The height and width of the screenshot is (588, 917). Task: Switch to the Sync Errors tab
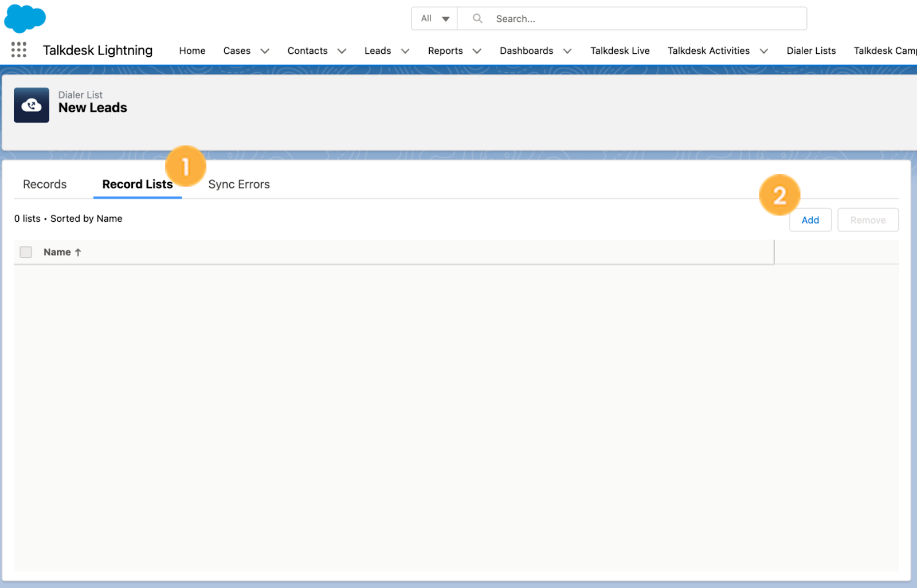(239, 185)
